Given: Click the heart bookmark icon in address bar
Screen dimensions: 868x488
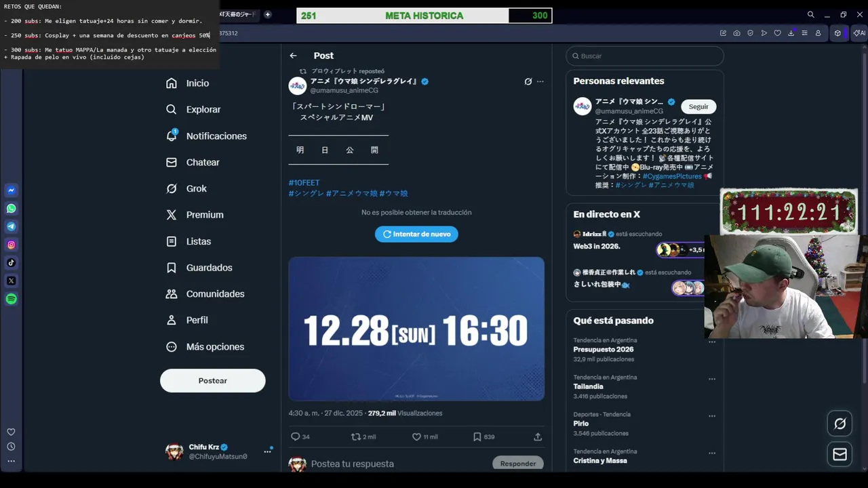Looking at the screenshot, I should (x=777, y=33).
